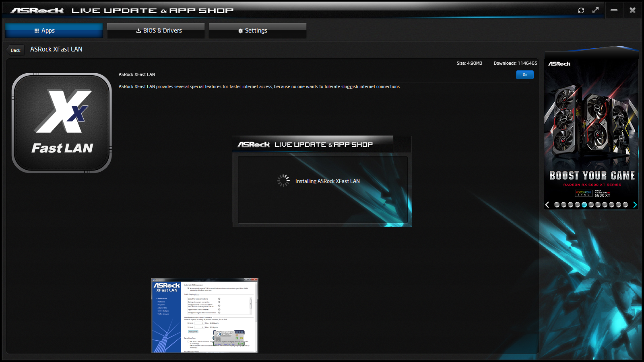The width and height of the screenshot is (644, 362).
Task: Click the ASRock logo in the install dialog header
Action: (x=254, y=144)
